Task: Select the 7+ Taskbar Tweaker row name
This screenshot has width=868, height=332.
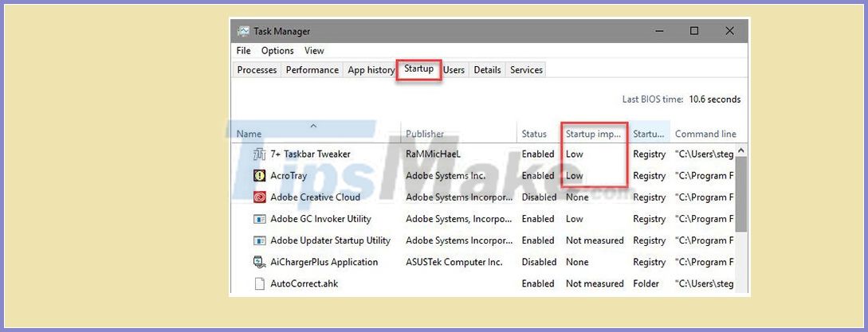Action: coord(310,154)
